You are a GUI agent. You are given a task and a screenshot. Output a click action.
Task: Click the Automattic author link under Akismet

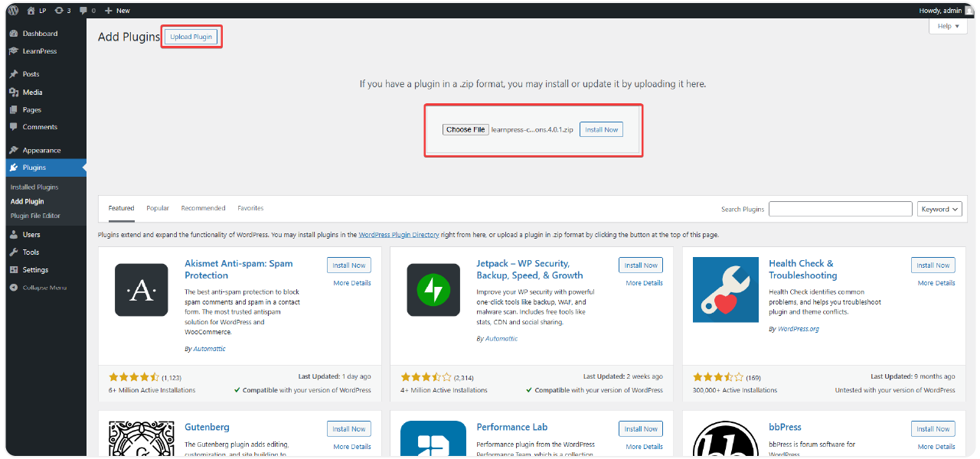pyautogui.click(x=209, y=349)
